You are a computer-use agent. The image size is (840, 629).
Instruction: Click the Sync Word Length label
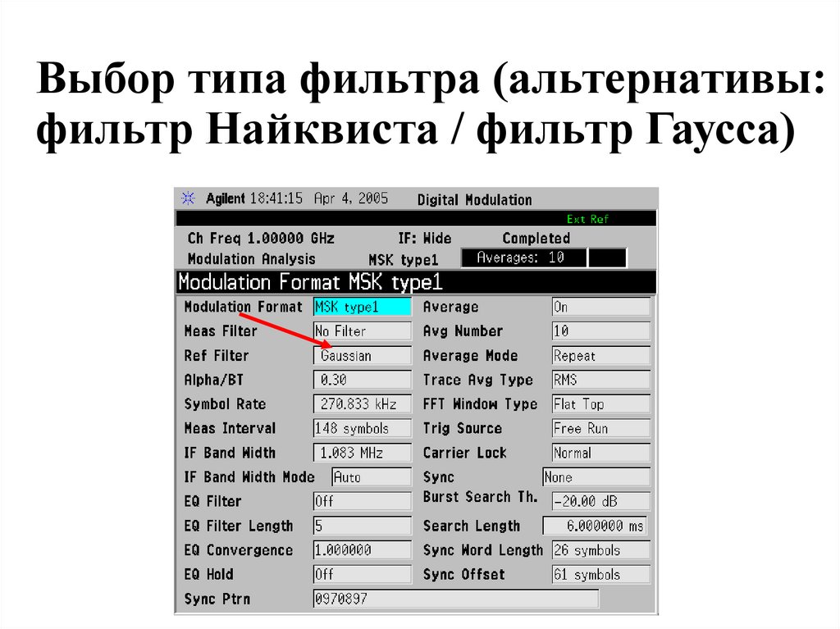482,550
